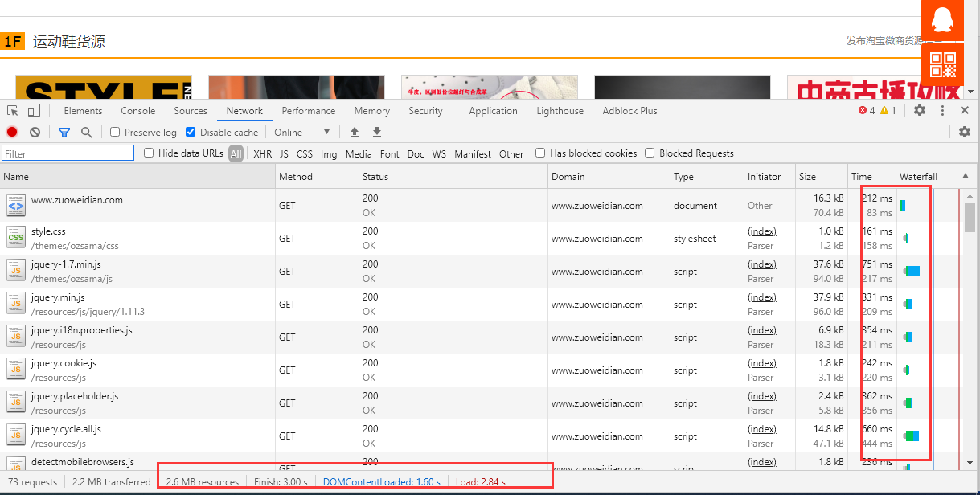Click the export HAR download icon
980x495 pixels.
[376, 132]
